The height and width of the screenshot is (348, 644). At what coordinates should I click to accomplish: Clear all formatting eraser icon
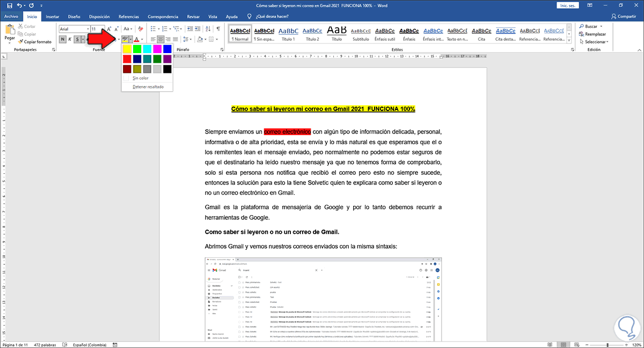pyautogui.click(x=140, y=28)
